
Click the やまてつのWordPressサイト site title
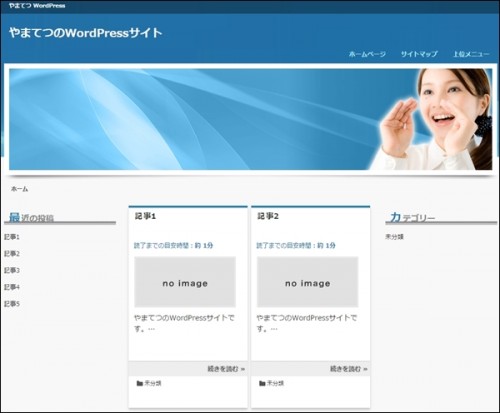[85, 33]
